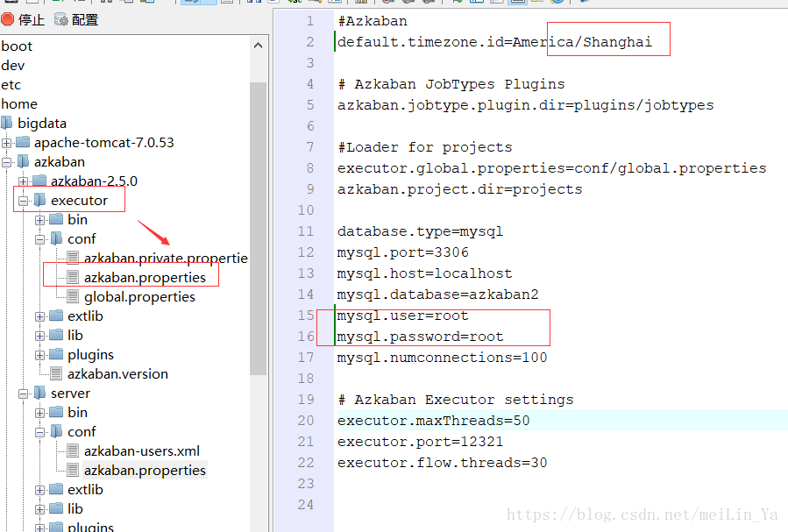788x532 pixels.
Task: Expand the extlib node under server
Action: 39,489
